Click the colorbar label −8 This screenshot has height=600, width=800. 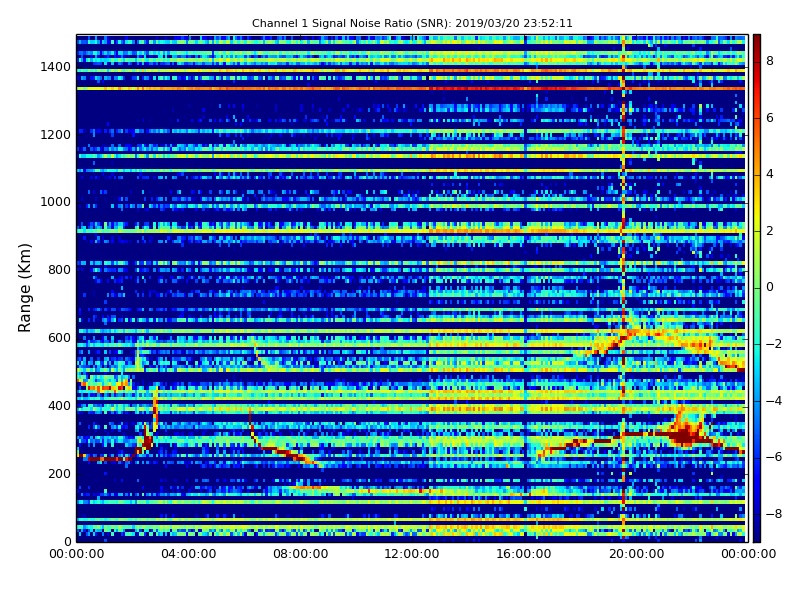774,514
